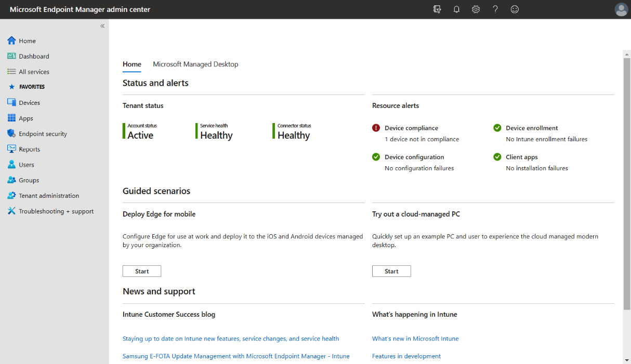Click the green Device enrollment check icon
Screen dimensions: 631x364
[497, 128]
